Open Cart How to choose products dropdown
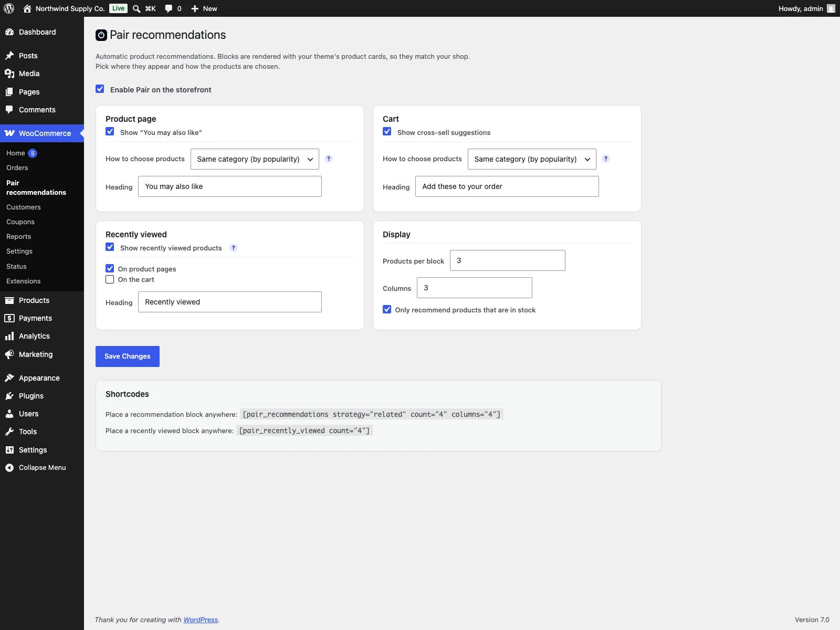This screenshot has height=630, width=840. tap(532, 159)
